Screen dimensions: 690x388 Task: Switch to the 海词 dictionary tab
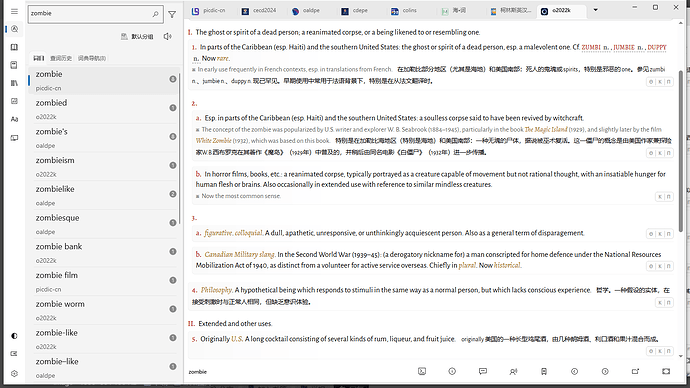point(454,11)
